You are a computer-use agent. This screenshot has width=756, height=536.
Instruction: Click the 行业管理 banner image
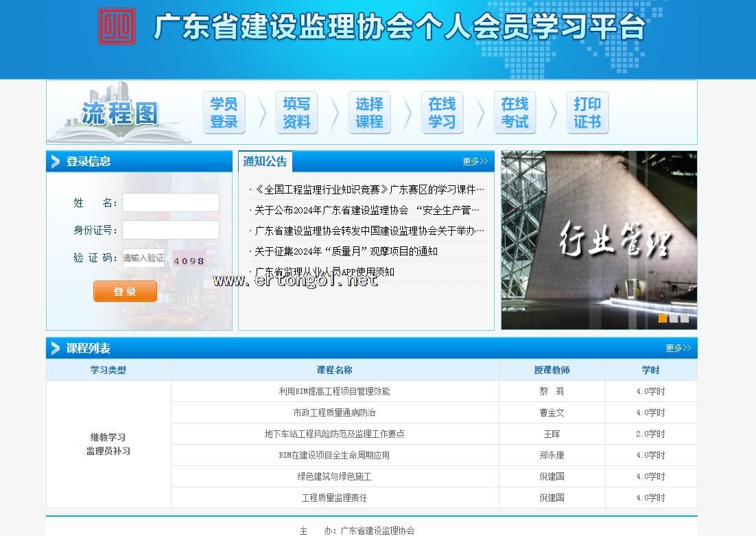pyautogui.click(x=599, y=240)
